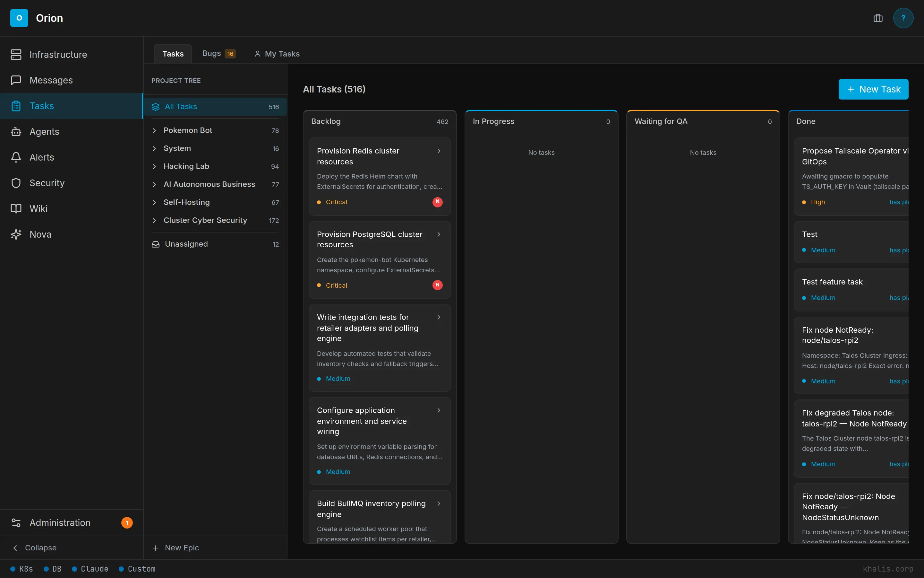Viewport: 924px width, 578px height.
Task: Click PROJECT TREE heading
Action: coord(176,81)
